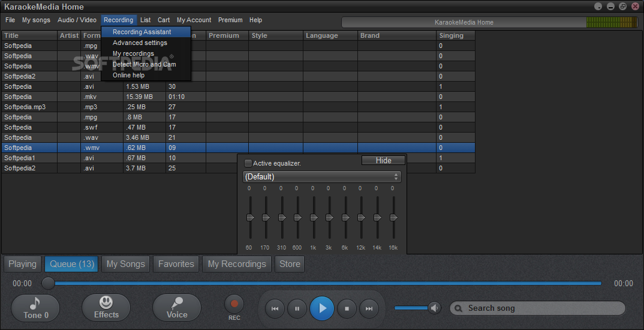This screenshot has height=330, width=644.
Task: Pause playback
Action: coord(297,308)
